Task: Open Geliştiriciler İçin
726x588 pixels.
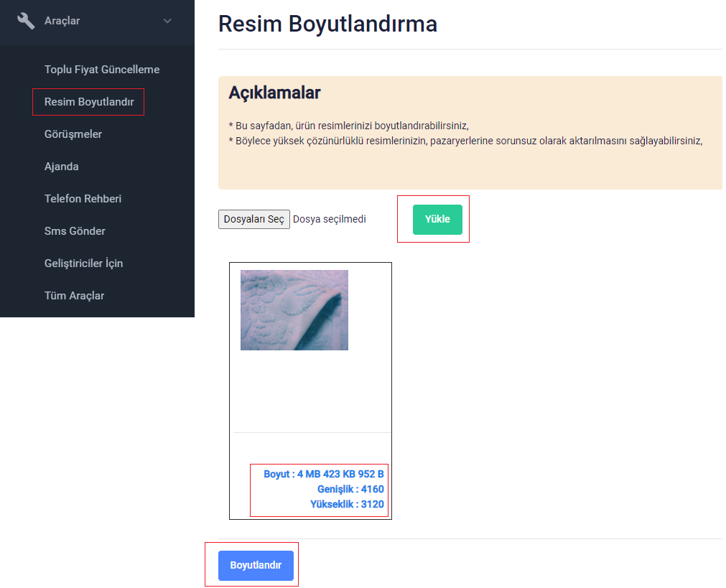Action: click(84, 263)
